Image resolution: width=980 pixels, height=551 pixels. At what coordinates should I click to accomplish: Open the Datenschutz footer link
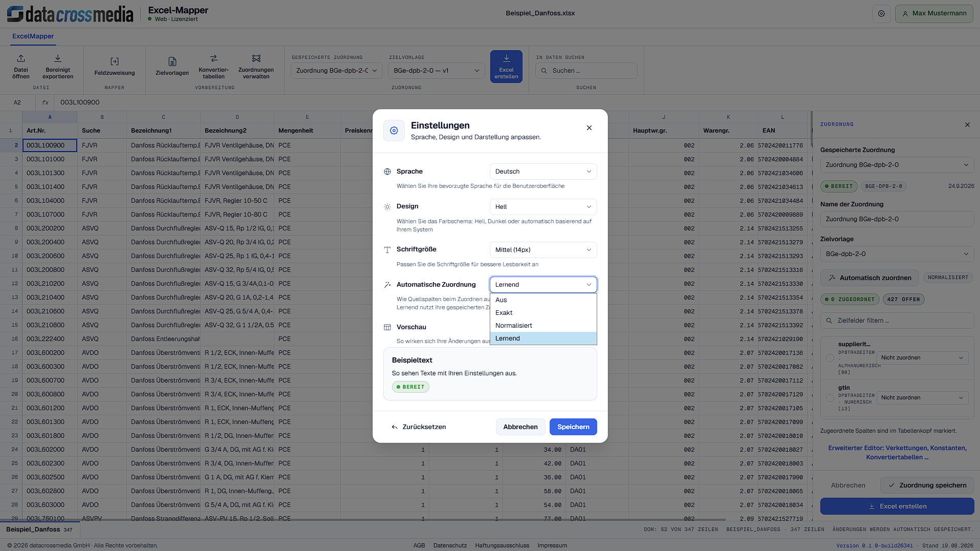click(450, 545)
